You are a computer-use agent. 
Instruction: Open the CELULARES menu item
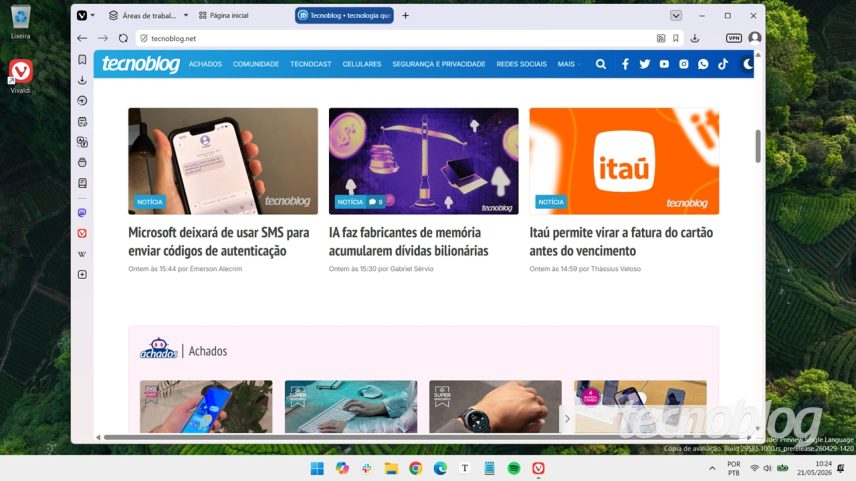(x=362, y=64)
